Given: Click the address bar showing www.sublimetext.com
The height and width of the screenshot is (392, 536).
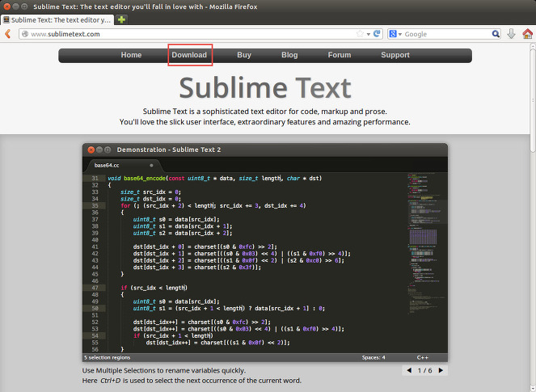Looking at the screenshot, I should click(x=200, y=34).
